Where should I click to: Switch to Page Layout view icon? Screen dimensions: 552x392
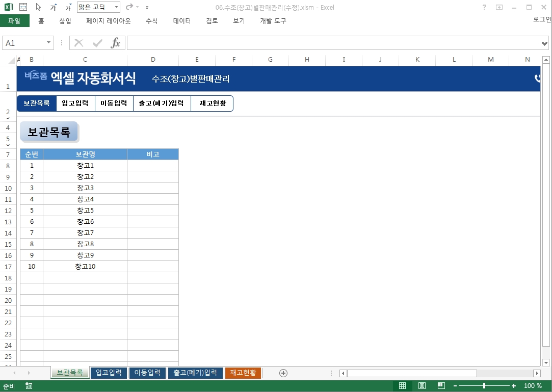click(x=422, y=386)
